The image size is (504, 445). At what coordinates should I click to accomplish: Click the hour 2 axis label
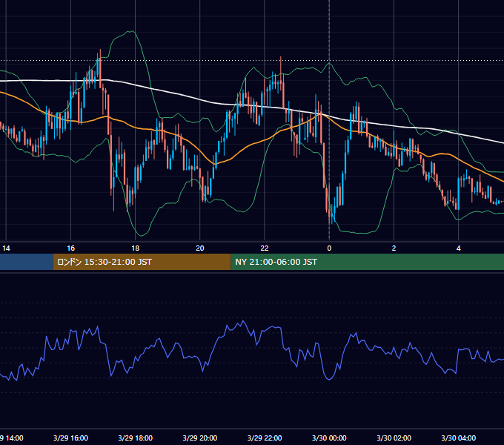pyautogui.click(x=394, y=248)
